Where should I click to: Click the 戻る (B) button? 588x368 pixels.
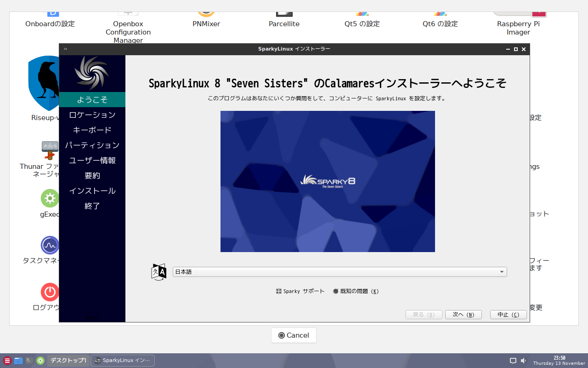[424, 315]
